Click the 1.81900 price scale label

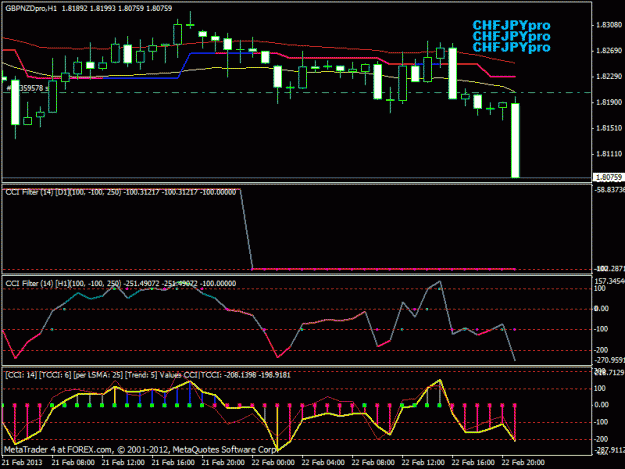[609, 102]
